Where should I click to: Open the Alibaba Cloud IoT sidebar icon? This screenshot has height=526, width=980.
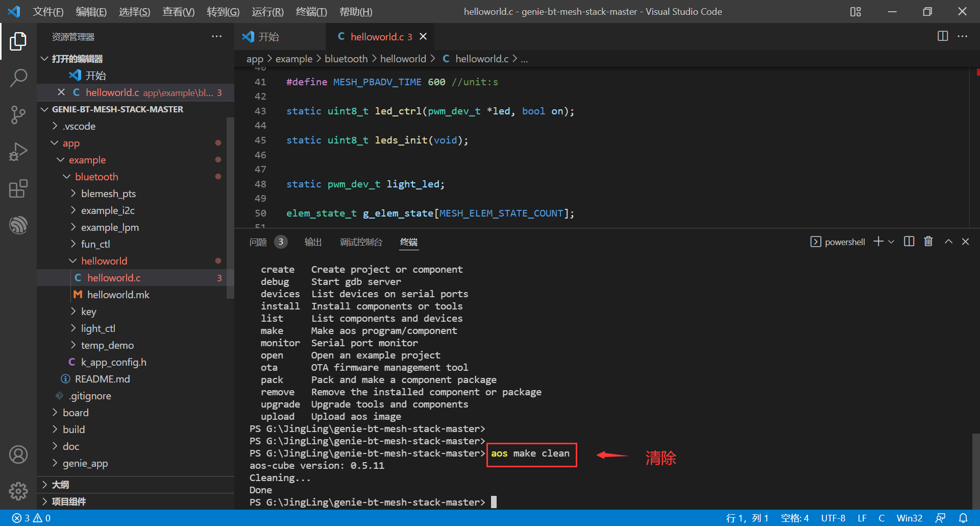(x=18, y=225)
